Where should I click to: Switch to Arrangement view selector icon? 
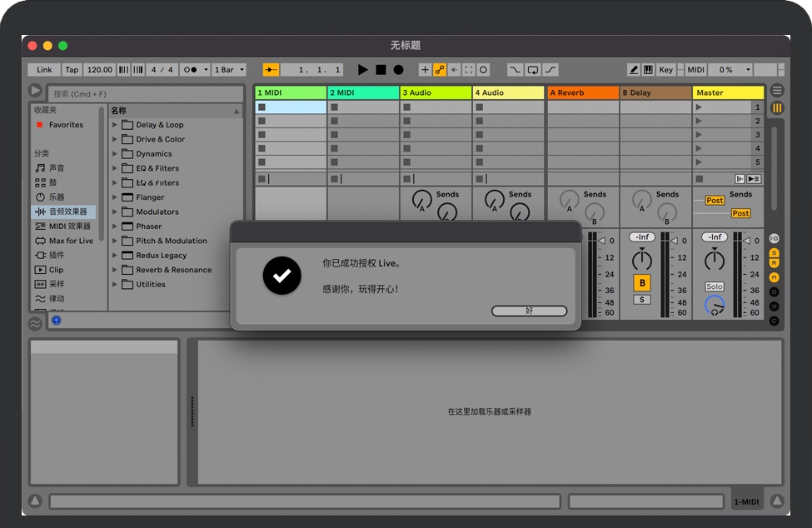(777, 91)
